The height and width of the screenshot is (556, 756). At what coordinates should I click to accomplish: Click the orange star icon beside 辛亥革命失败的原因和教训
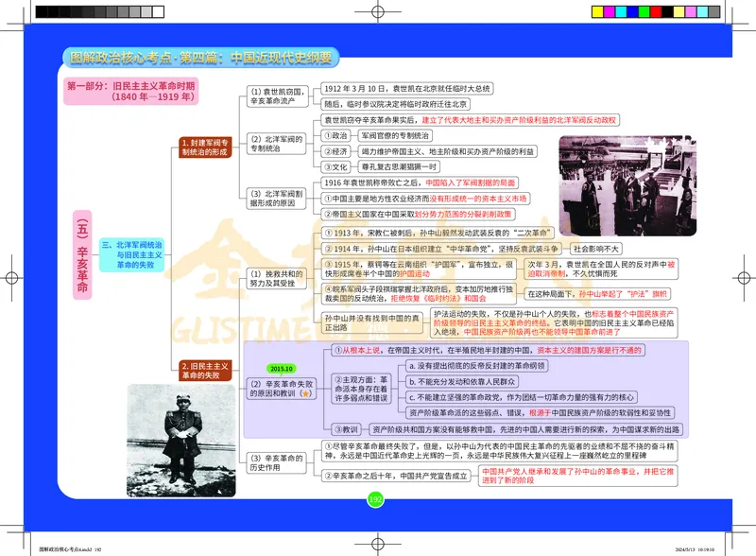click(308, 393)
